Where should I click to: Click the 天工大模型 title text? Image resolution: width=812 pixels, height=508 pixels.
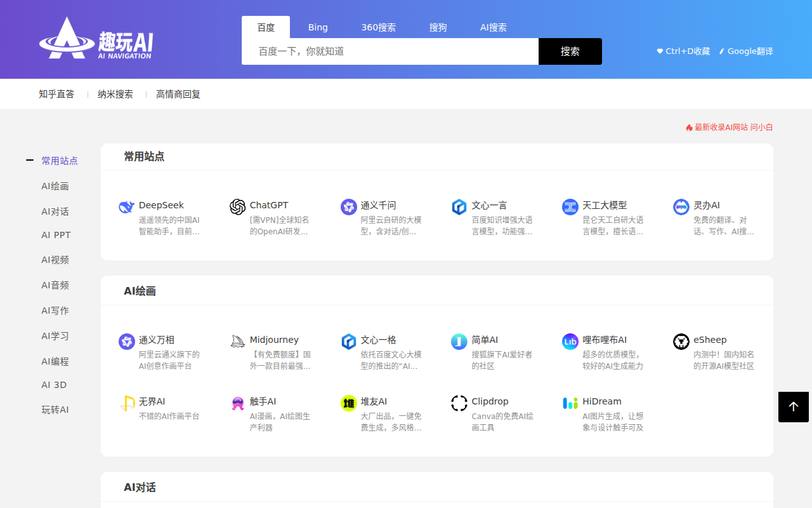click(605, 205)
